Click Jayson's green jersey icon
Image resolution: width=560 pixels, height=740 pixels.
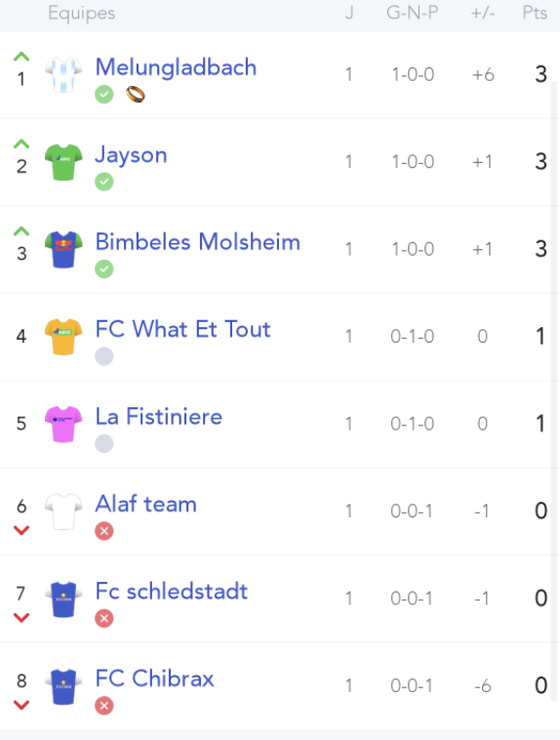coord(63,162)
